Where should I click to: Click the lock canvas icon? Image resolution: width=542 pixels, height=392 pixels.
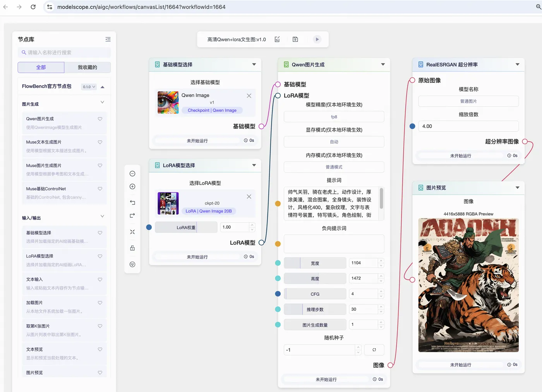pos(132,248)
